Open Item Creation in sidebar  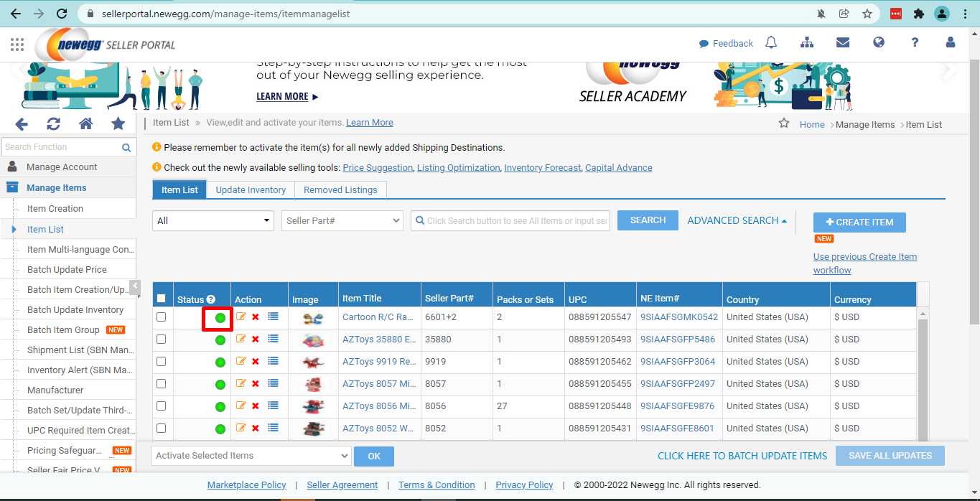[55, 208]
